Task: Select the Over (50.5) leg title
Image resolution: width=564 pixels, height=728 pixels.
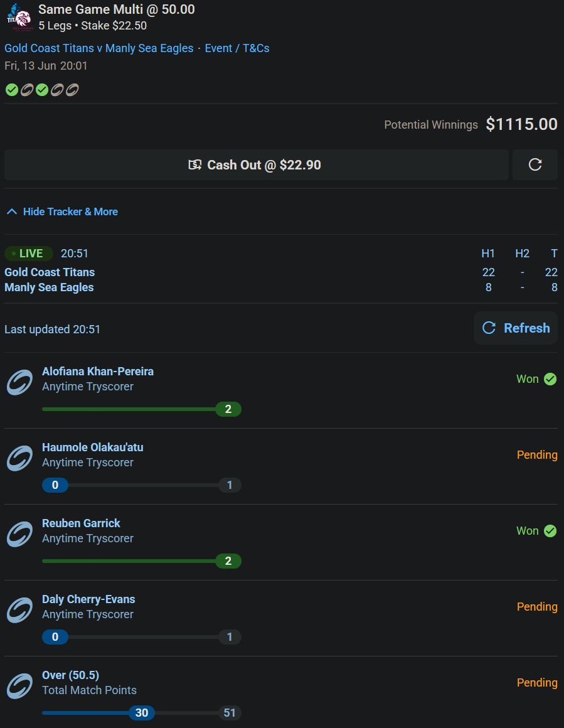Action: [70, 675]
